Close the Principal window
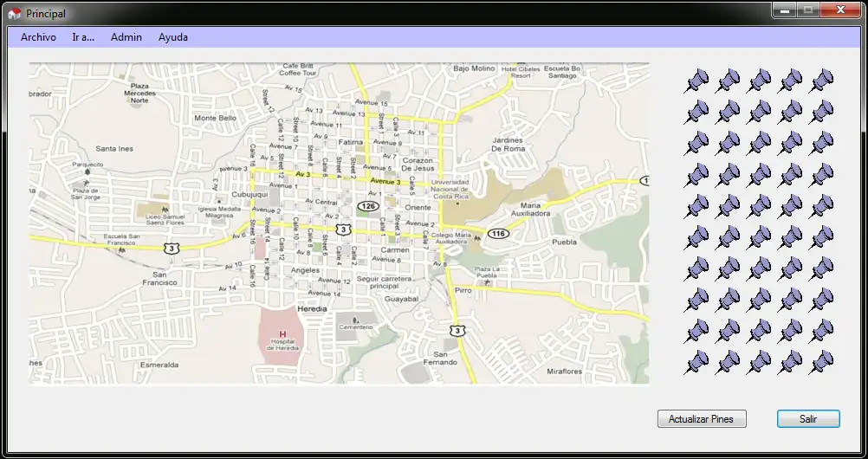The width and height of the screenshot is (868, 459). (x=840, y=10)
